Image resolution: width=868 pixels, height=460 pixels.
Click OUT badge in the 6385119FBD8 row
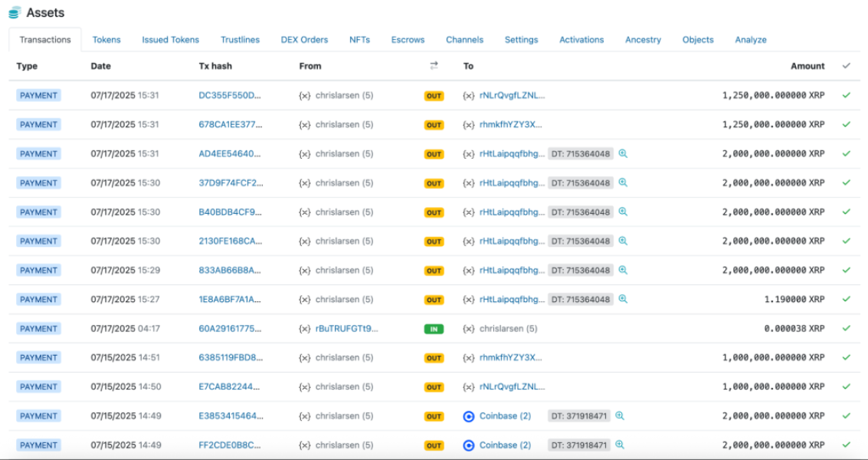434,358
